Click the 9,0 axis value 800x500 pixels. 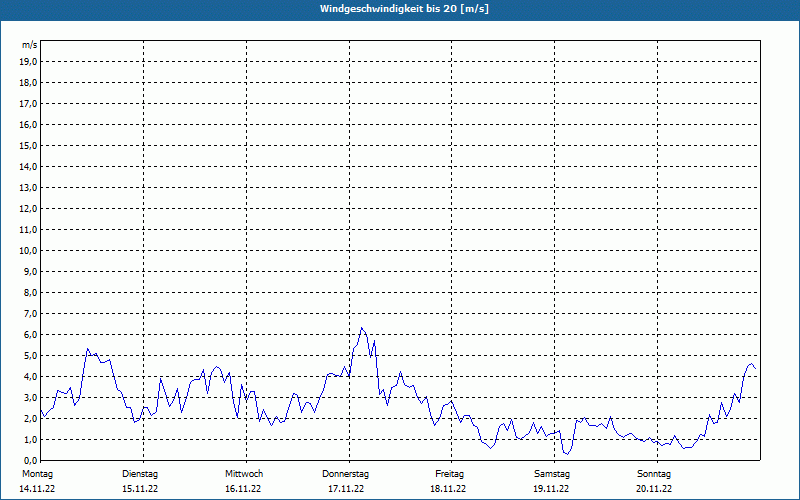coord(30,271)
